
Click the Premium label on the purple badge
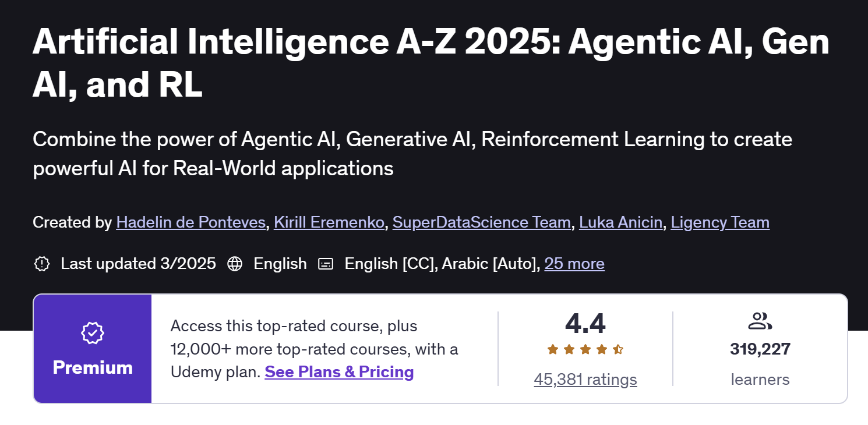92,367
